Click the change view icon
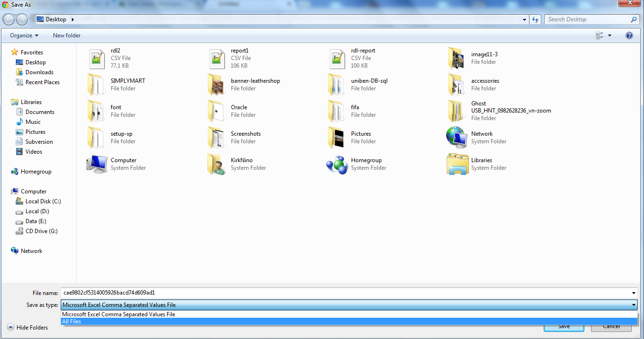 [x=600, y=35]
